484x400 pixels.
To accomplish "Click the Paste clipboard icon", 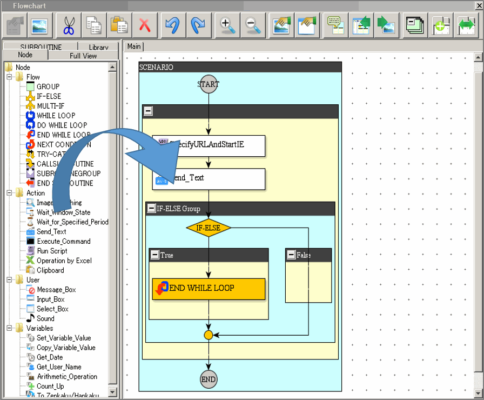I will click(x=119, y=25).
